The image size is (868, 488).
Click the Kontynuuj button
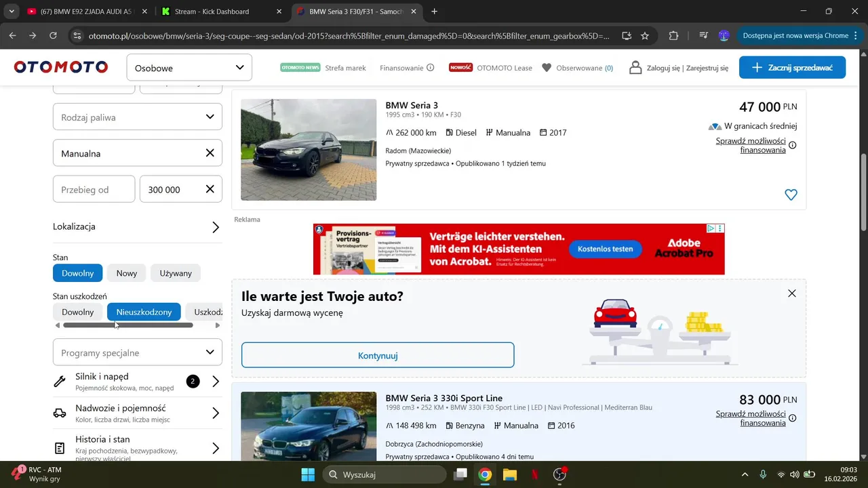coord(378,355)
